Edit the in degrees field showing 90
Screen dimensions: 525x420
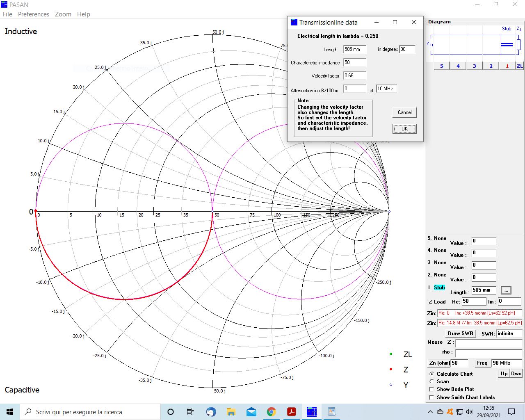[407, 49]
